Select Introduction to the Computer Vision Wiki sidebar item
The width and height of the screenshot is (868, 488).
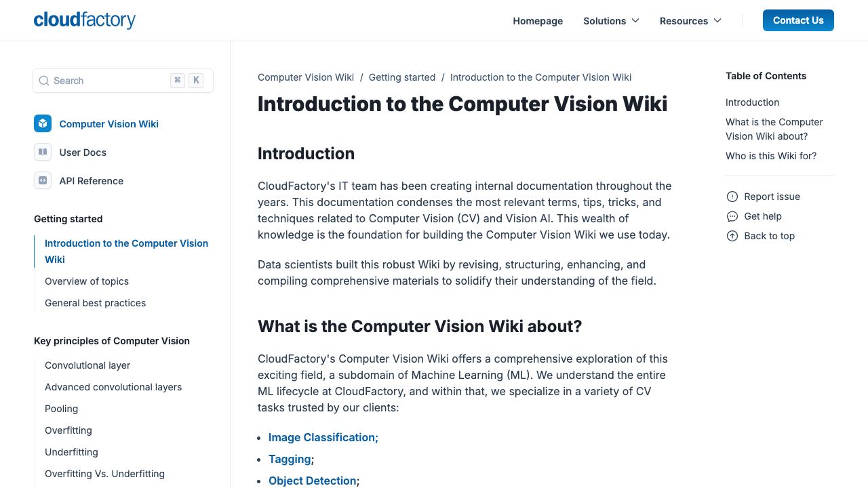(x=126, y=251)
